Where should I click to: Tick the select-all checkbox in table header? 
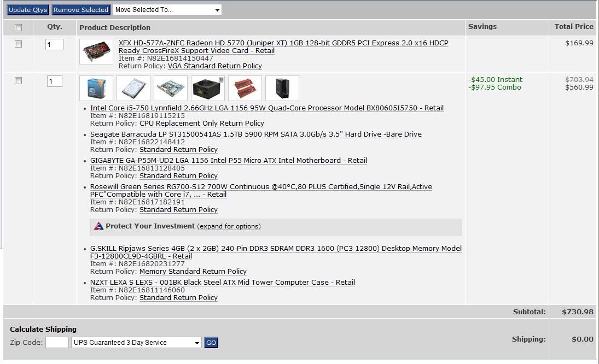(19, 27)
